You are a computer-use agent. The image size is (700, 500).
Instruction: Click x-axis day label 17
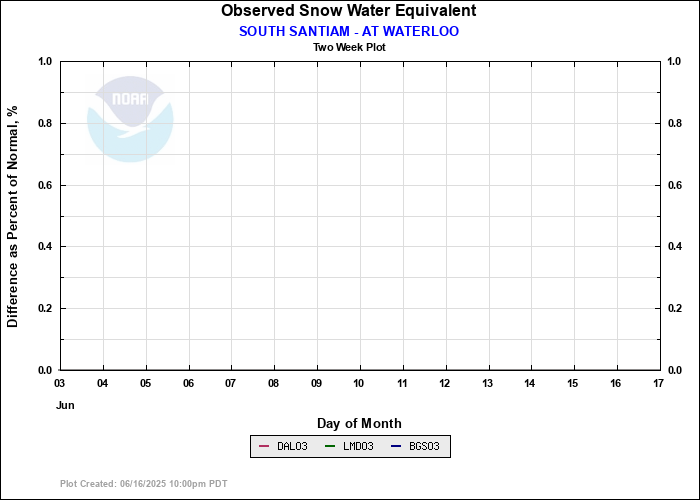click(658, 383)
